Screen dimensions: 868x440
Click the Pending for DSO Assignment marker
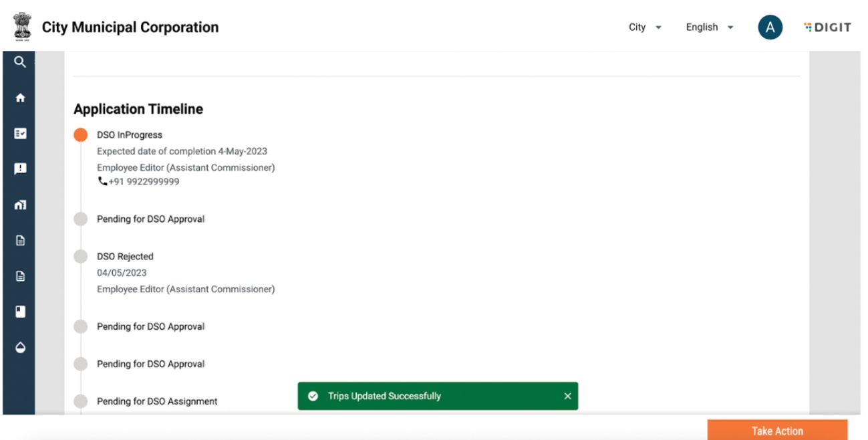tap(81, 401)
